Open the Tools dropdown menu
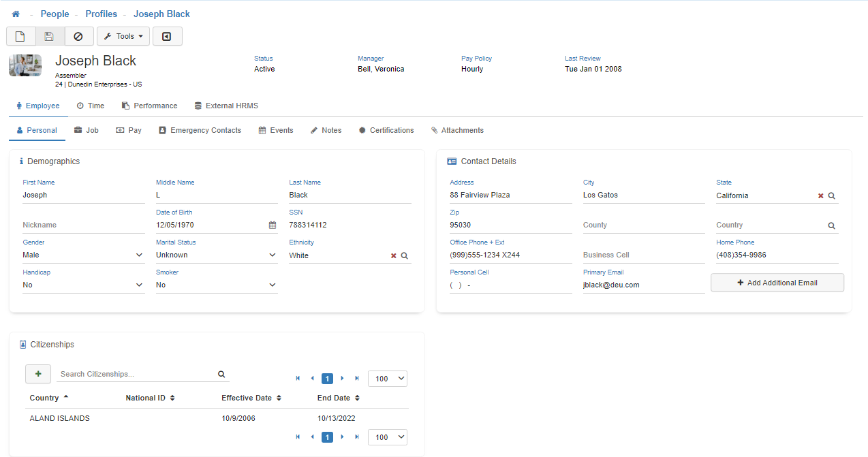 coord(123,36)
